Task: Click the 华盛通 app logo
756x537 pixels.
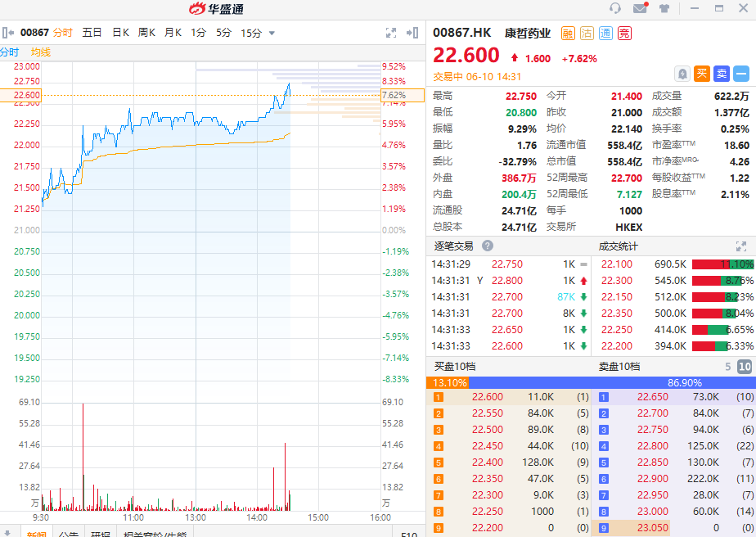Action: 217,9
